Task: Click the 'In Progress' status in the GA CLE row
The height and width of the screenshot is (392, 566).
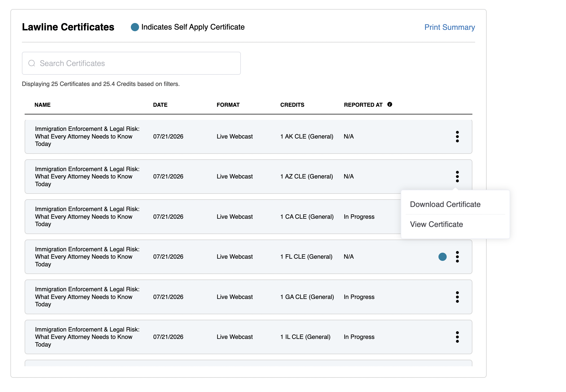Action: (359, 297)
